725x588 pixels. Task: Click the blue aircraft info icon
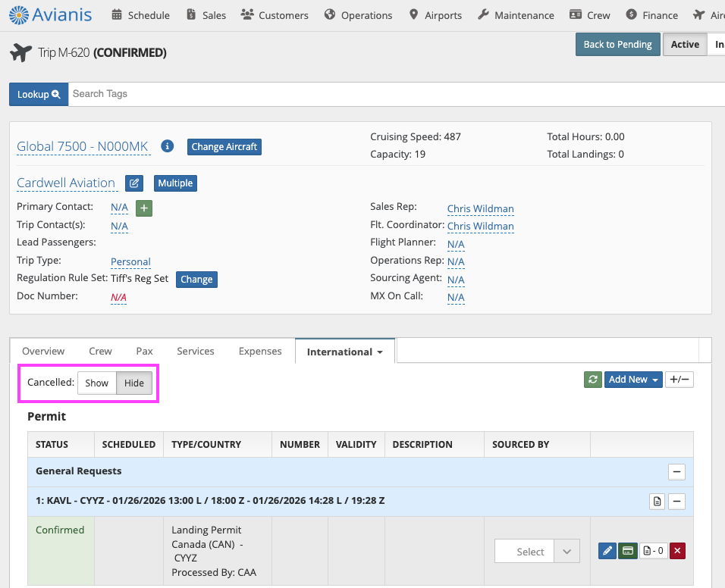[x=168, y=146]
